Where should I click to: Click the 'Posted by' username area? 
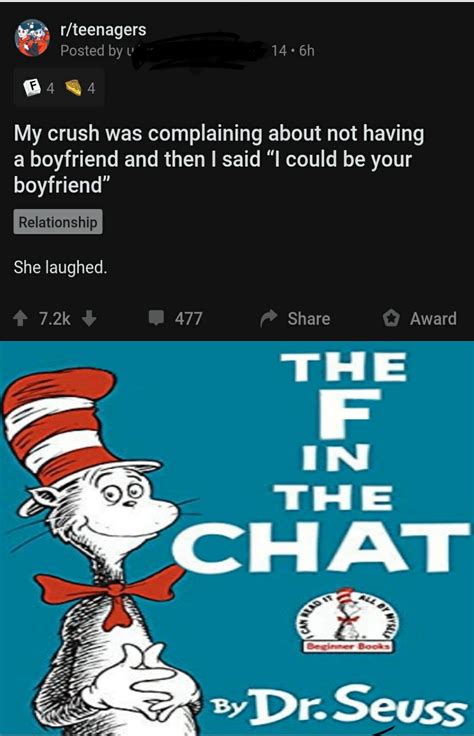[x=161, y=51]
